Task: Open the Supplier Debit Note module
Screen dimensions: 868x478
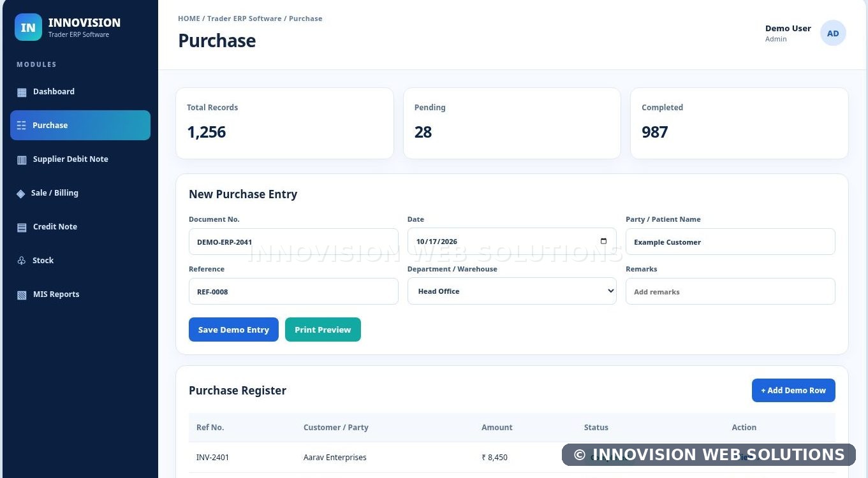Action: (x=80, y=159)
